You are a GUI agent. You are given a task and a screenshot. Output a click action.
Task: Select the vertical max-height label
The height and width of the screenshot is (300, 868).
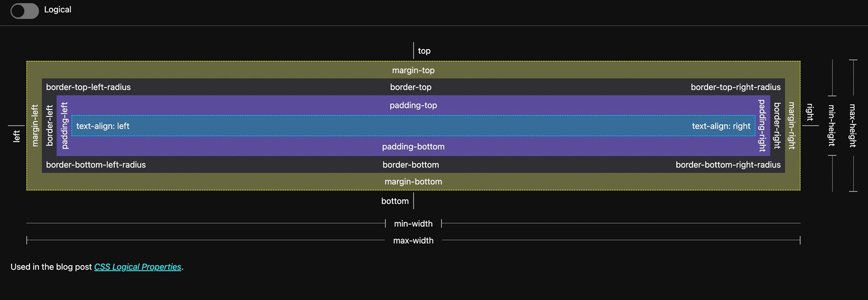tap(853, 125)
